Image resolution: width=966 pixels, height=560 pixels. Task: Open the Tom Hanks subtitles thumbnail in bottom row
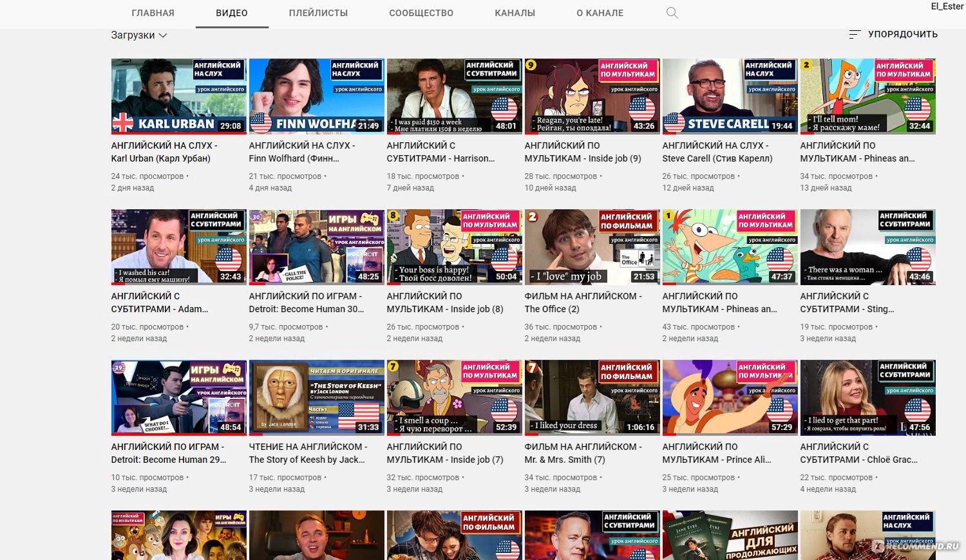coord(592,535)
